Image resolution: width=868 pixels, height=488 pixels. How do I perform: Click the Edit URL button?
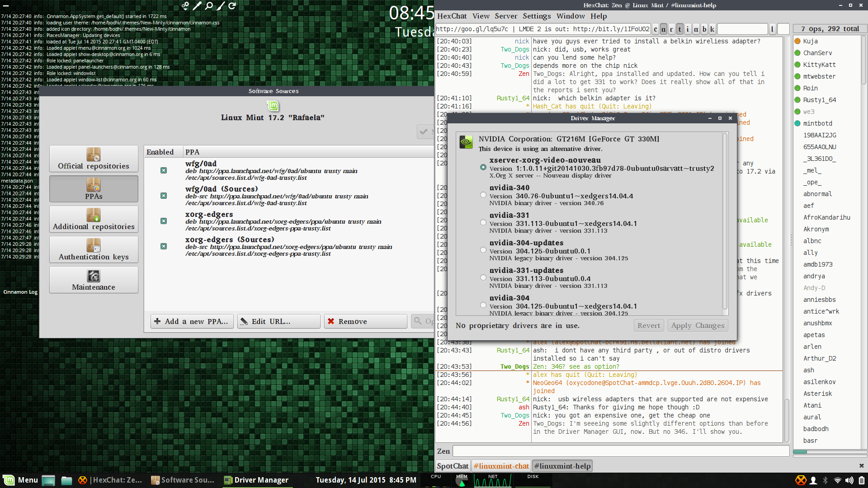click(x=279, y=321)
